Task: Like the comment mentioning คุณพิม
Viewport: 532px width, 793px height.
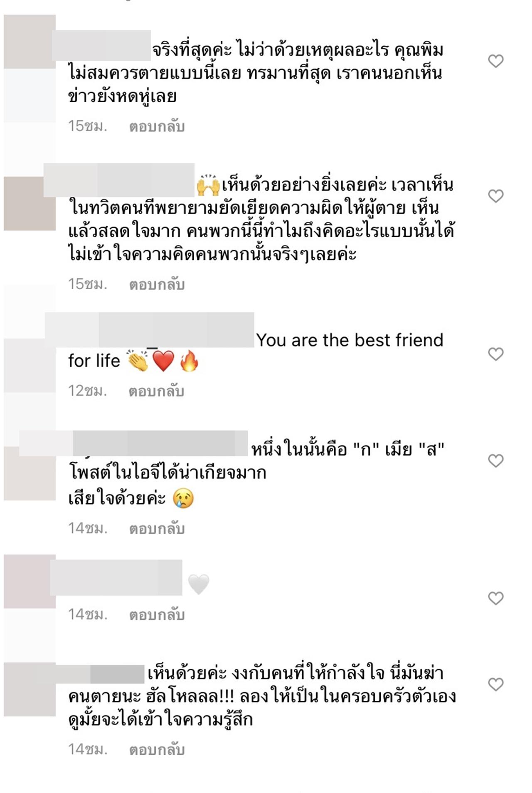Action: pos(495,61)
